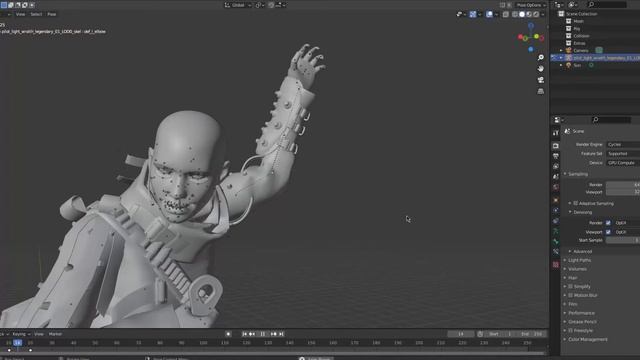
Task: Open the Render Engine Cycles dropdown
Action: point(623,144)
